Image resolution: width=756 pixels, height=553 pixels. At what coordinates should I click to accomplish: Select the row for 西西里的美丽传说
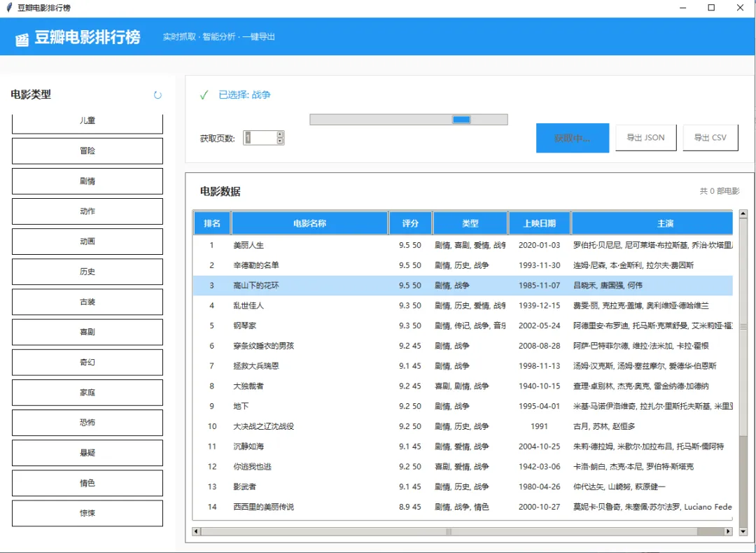[x=463, y=507]
